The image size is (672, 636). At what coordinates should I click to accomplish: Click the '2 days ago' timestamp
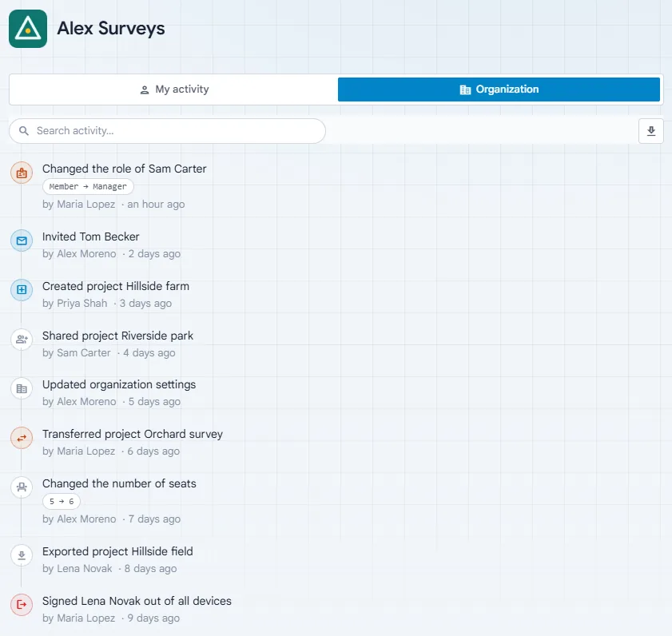coord(154,254)
